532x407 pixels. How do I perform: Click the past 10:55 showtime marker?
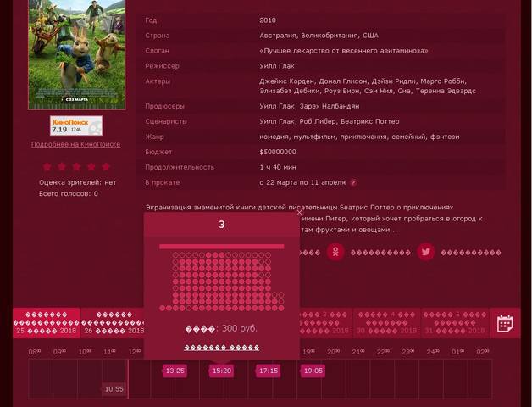(x=114, y=389)
